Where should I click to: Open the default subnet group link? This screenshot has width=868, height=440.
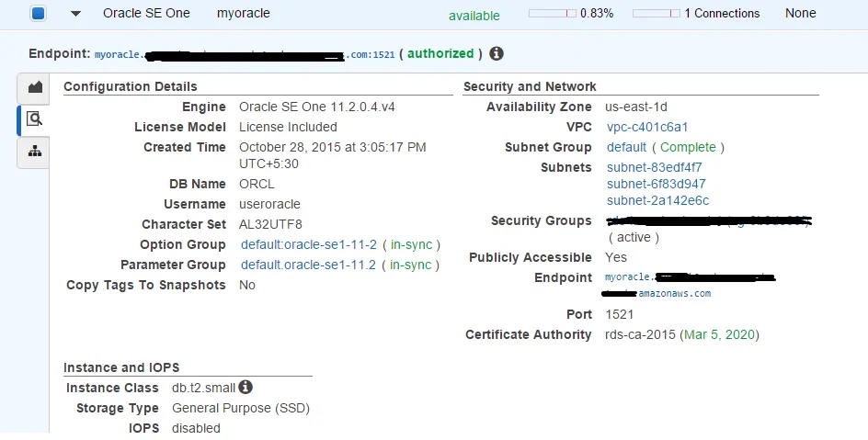point(626,147)
